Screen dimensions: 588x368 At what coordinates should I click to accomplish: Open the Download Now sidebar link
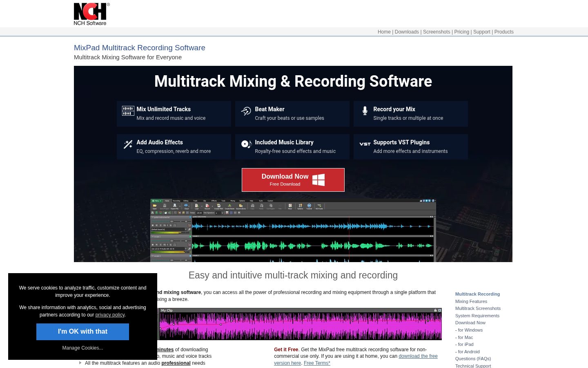pyautogui.click(x=470, y=323)
